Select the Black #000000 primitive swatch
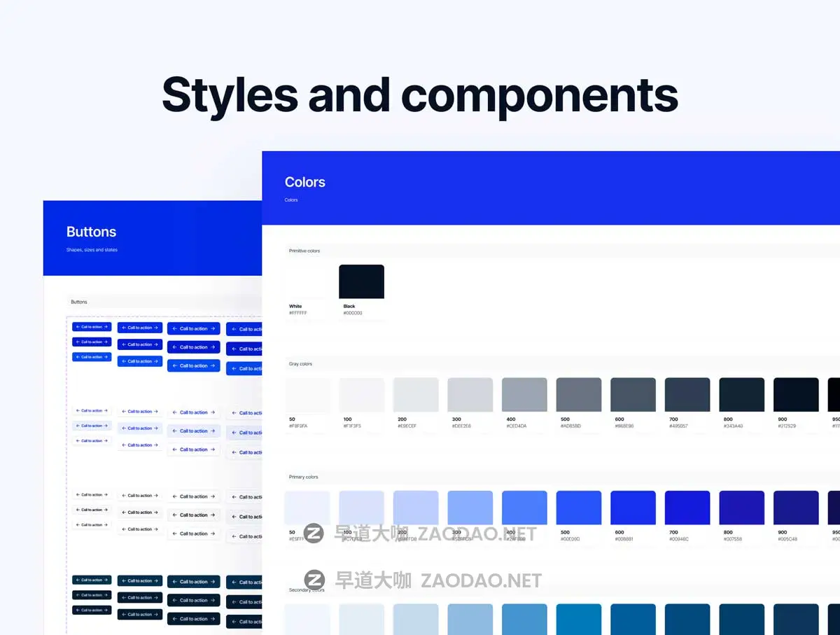 tap(361, 281)
